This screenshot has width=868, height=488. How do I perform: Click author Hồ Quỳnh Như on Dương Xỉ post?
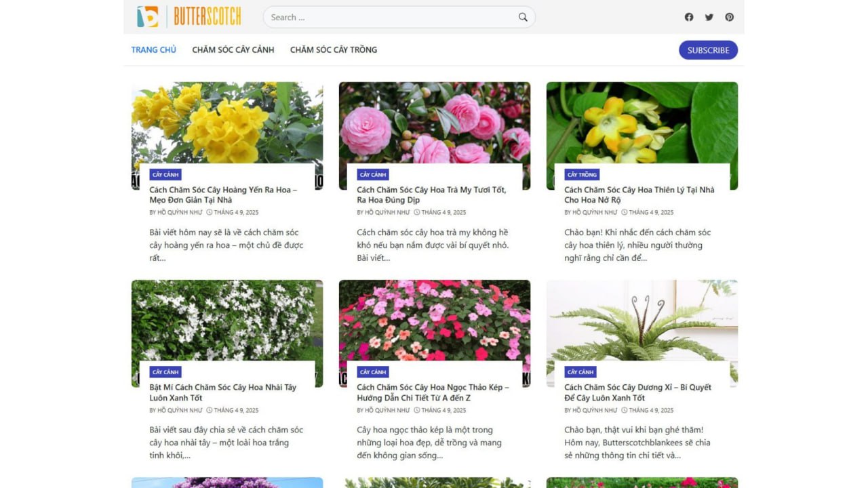pyautogui.click(x=595, y=410)
